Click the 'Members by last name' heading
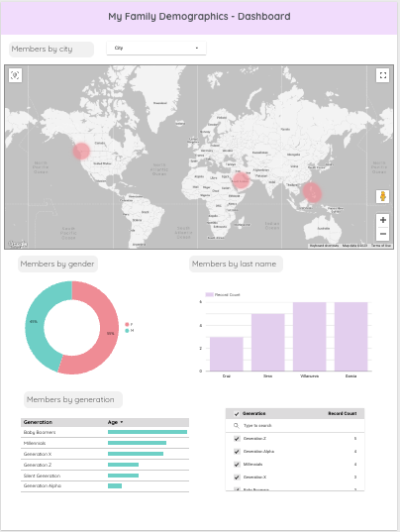400x532 pixels. 234,264
